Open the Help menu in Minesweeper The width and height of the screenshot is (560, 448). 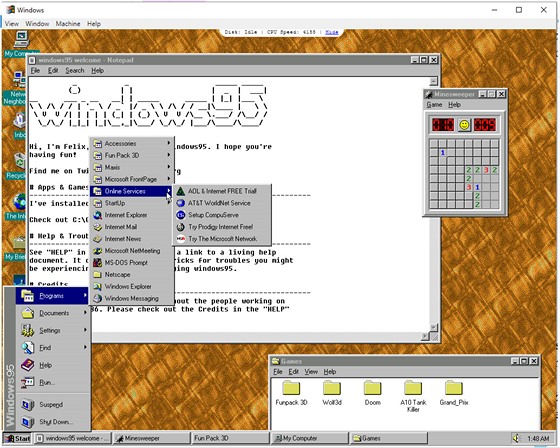[x=454, y=105]
